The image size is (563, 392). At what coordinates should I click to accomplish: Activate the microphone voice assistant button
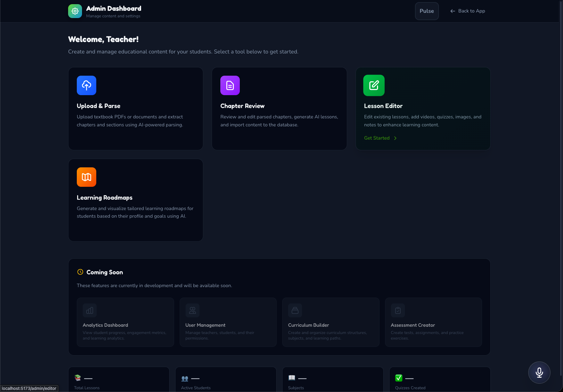click(539, 373)
